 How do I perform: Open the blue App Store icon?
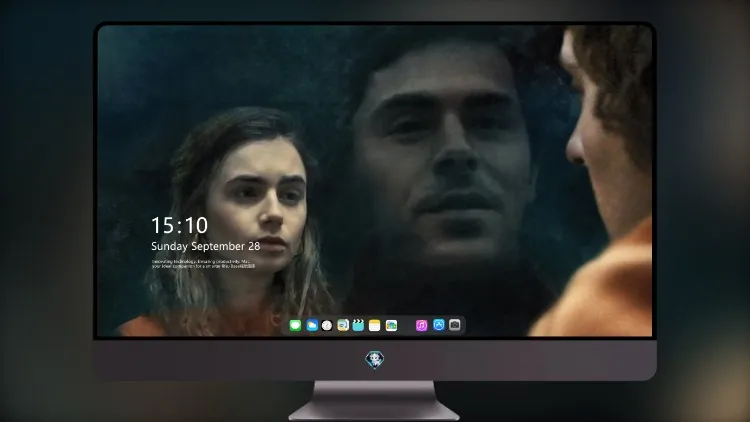tap(439, 325)
